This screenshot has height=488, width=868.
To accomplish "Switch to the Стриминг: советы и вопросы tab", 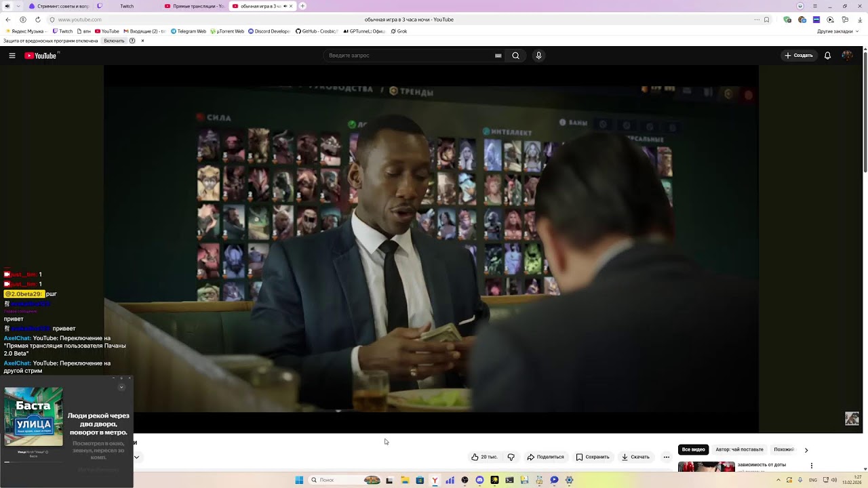I will coord(58,6).
